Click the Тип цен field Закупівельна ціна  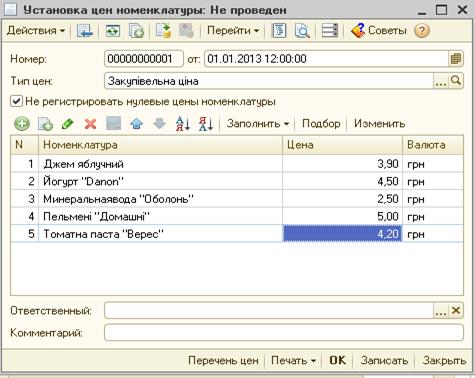click(269, 81)
